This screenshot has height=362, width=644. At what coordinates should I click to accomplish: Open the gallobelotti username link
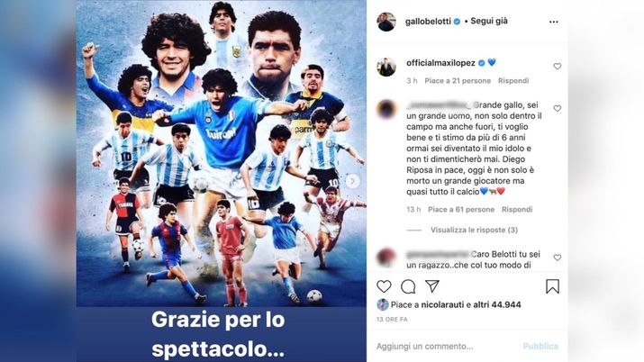click(428, 22)
